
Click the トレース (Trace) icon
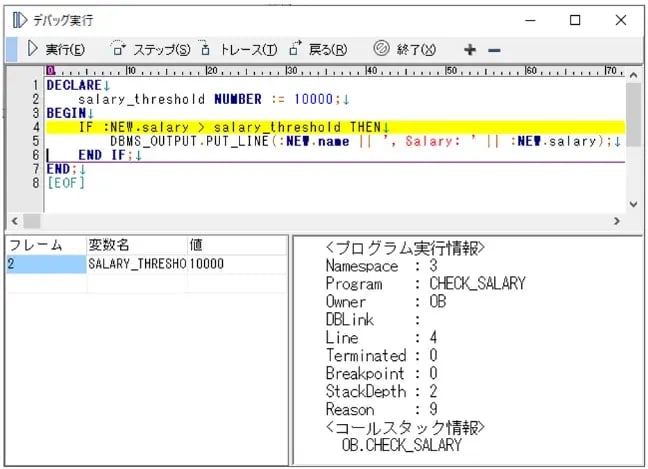click(x=206, y=49)
